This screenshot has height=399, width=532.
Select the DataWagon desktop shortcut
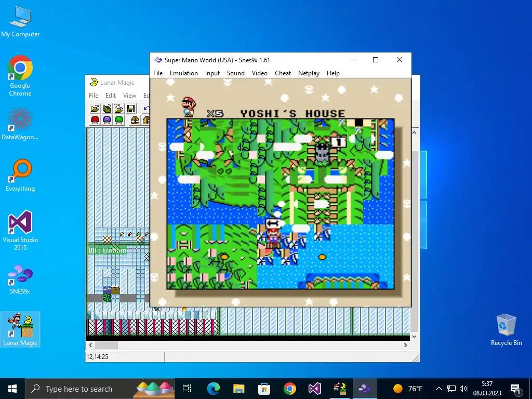(20, 124)
